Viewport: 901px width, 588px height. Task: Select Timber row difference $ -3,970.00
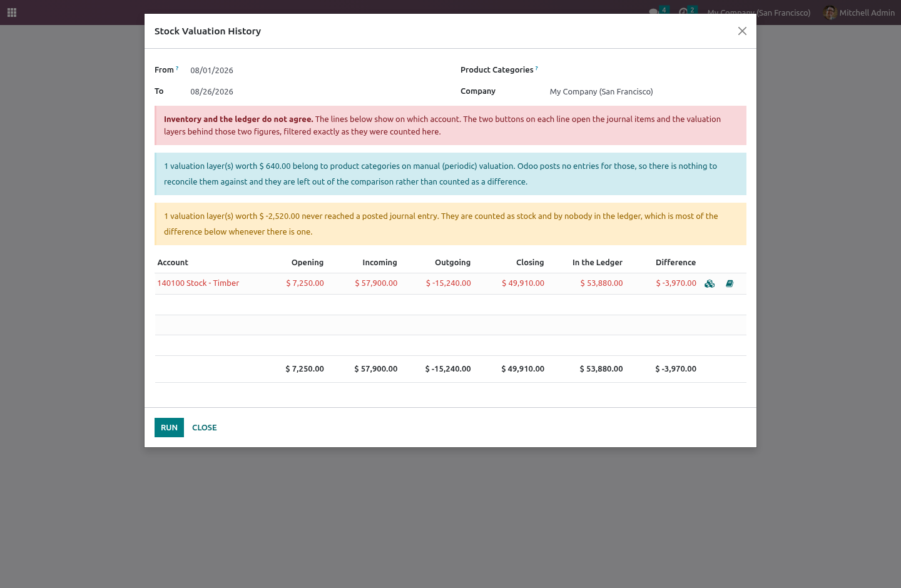[676, 283]
